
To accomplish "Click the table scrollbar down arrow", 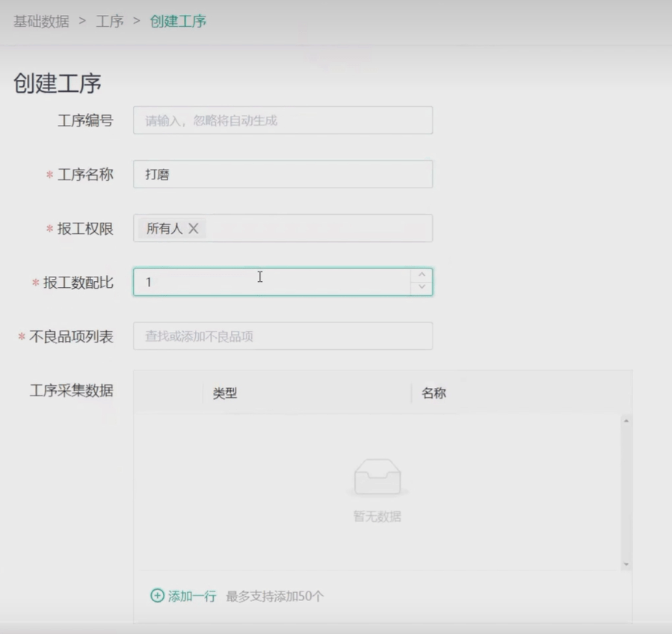I will pyautogui.click(x=626, y=564).
